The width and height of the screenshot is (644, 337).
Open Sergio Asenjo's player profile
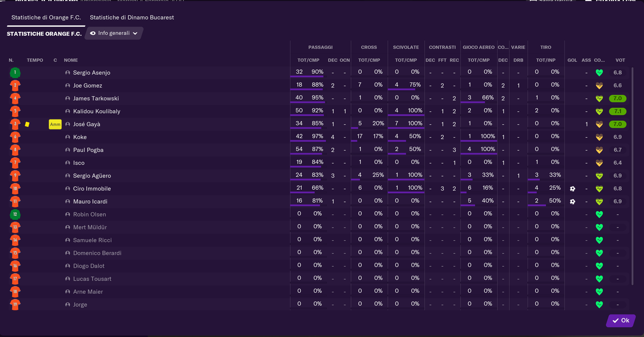point(92,73)
